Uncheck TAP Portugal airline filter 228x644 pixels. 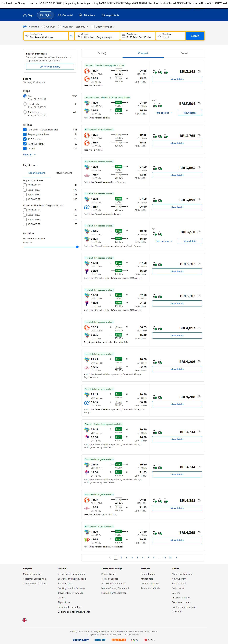pyautogui.click(x=25, y=139)
